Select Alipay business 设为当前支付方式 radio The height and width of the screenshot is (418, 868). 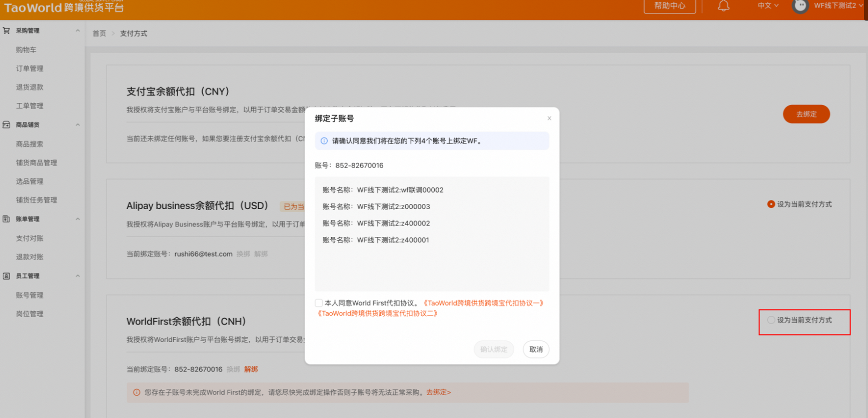pyautogui.click(x=771, y=204)
